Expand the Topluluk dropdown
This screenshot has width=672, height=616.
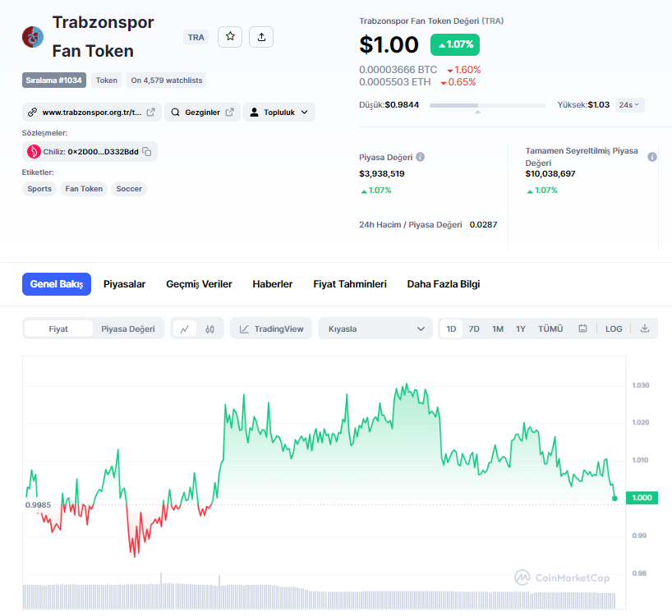pos(279,113)
